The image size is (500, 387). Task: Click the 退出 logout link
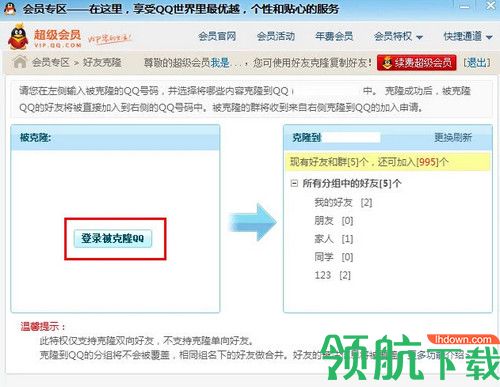pyautogui.click(x=477, y=62)
